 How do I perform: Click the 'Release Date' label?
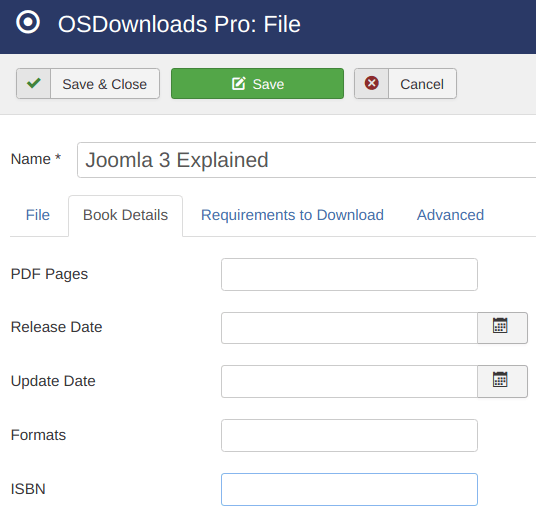tap(56, 327)
